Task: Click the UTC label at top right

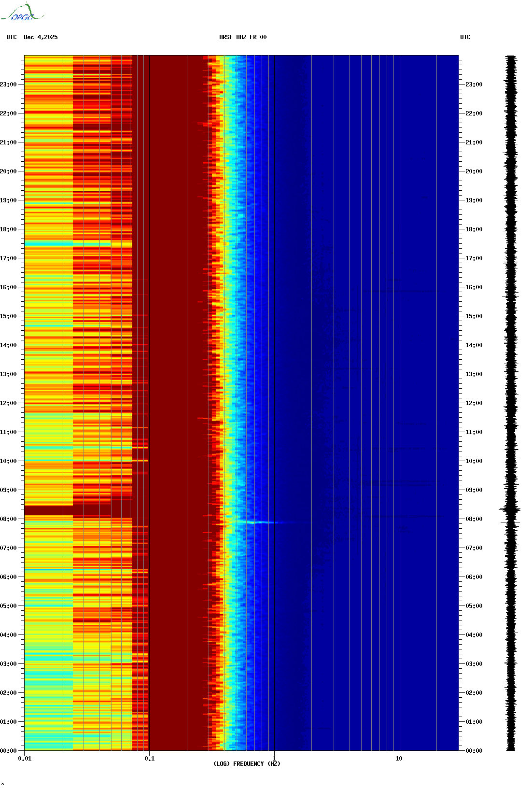Action: pyautogui.click(x=465, y=37)
